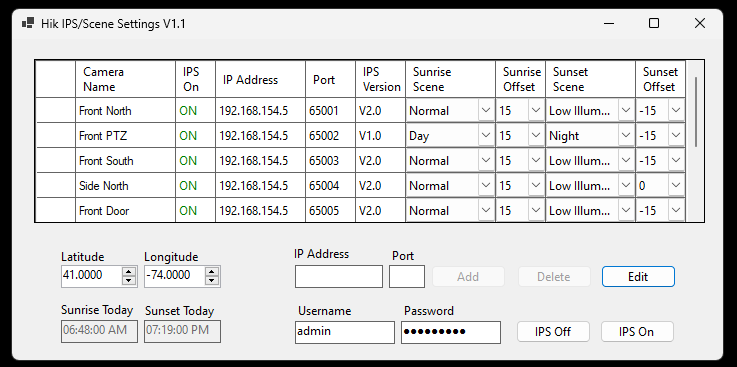The height and width of the screenshot is (367, 737).
Task: Click port 65004 cell
Action: click(330, 186)
